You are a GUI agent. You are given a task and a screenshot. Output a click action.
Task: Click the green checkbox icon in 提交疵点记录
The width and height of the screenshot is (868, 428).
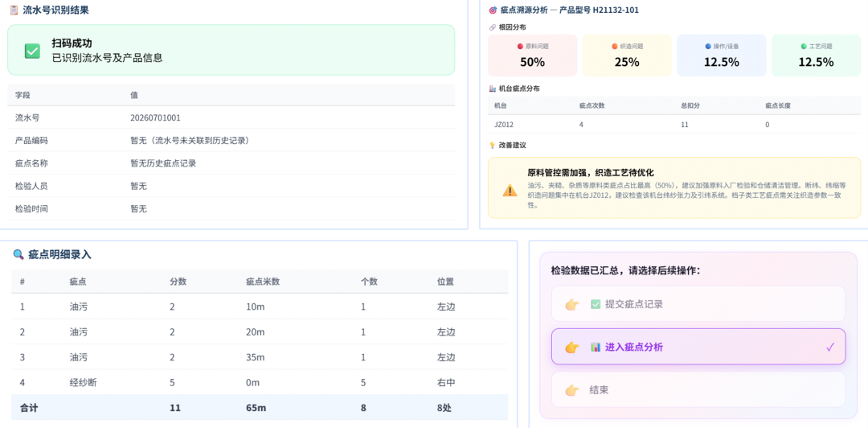[x=596, y=304]
